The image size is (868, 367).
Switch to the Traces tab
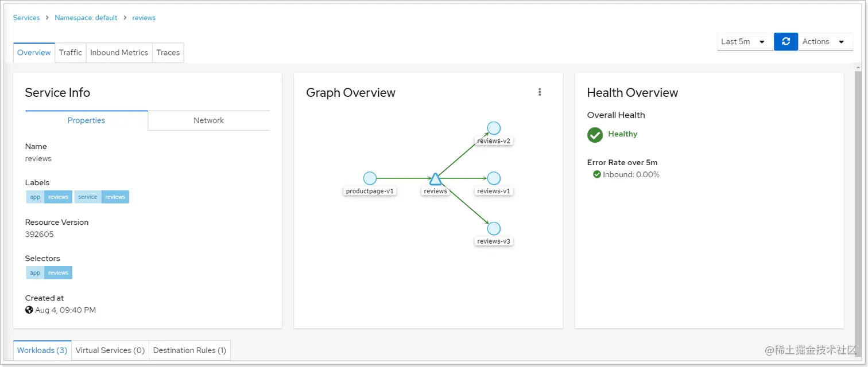168,52
